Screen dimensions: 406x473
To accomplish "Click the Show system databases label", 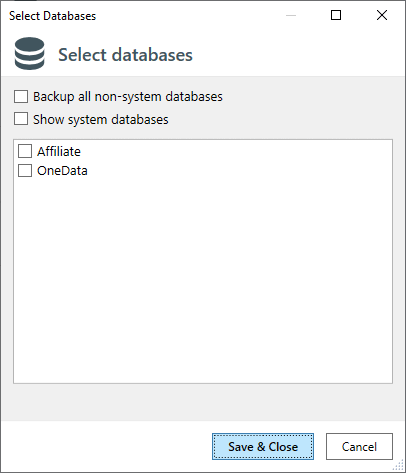I will point(101,119).
